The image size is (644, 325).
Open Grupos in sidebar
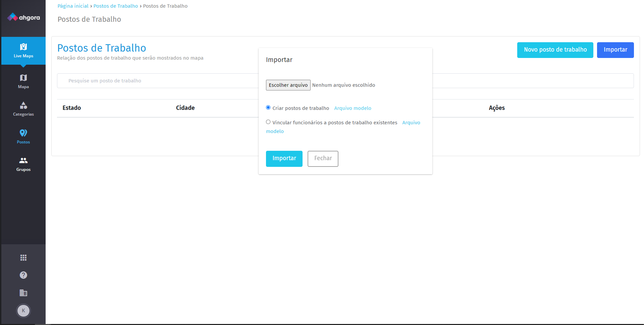point(23,164)
